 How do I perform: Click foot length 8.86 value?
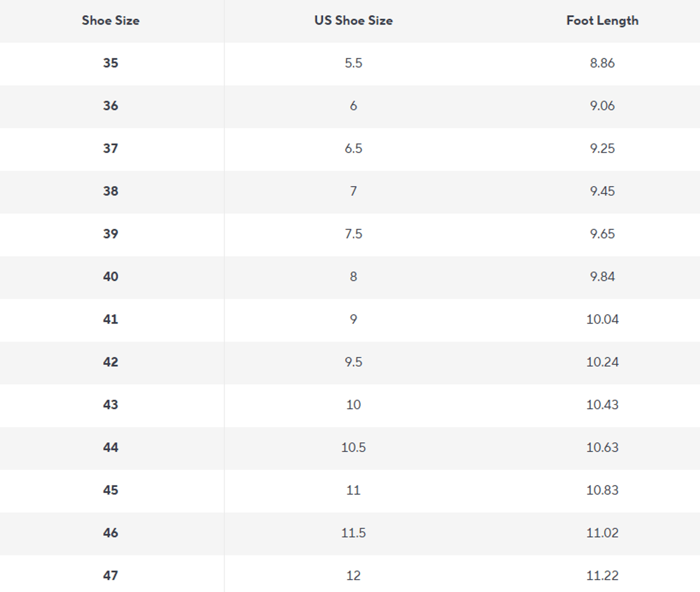point(602,63)
